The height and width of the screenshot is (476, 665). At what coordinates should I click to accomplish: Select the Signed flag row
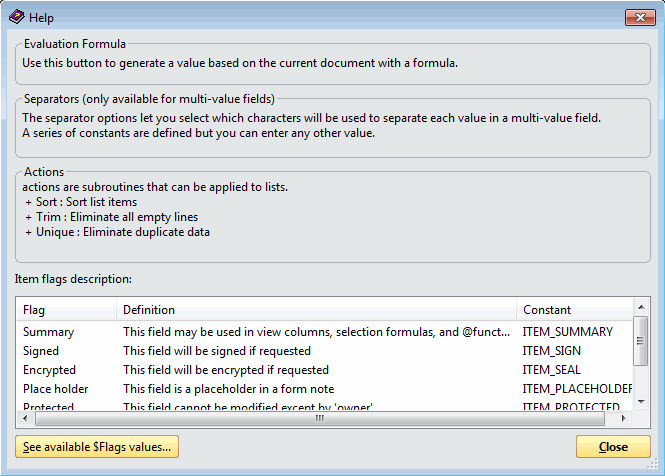point(41,351)
